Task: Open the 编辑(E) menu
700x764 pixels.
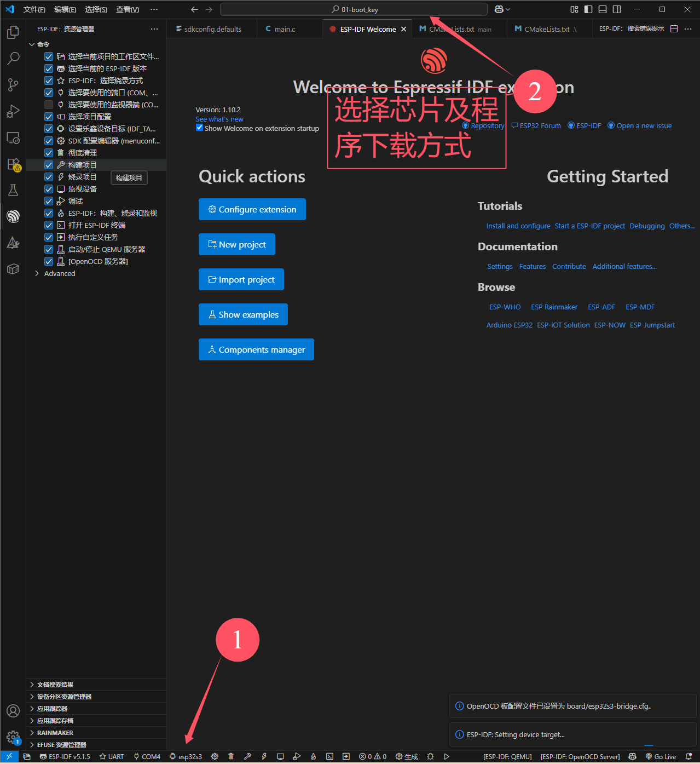Action: tap(65, 9)
